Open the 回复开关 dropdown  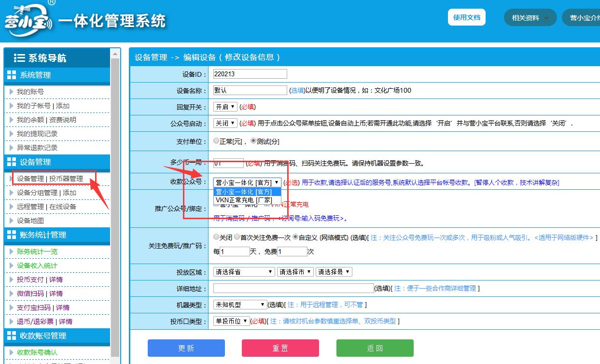[225, 107]
